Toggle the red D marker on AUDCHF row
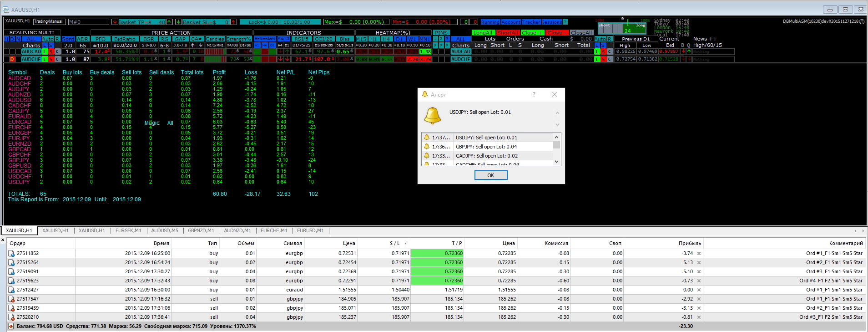The image size is (868, 332). (12, 59)
